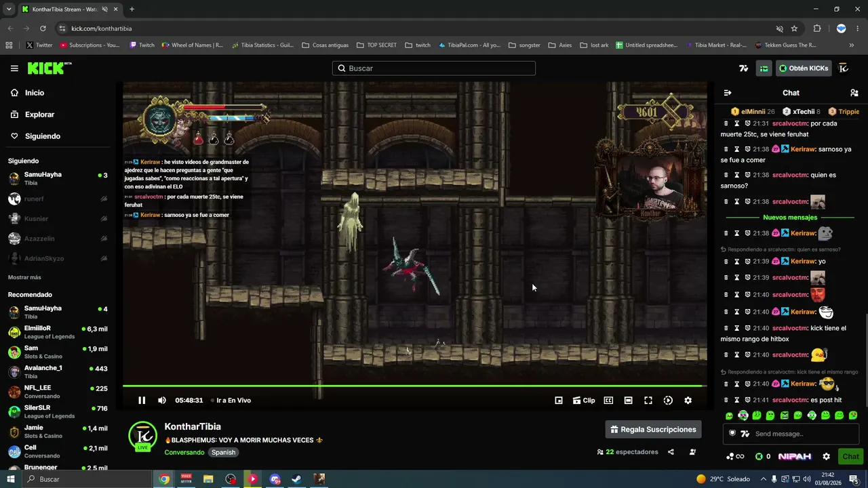
Task: Bookmark this page with the star
Action: tap(794, 28)
